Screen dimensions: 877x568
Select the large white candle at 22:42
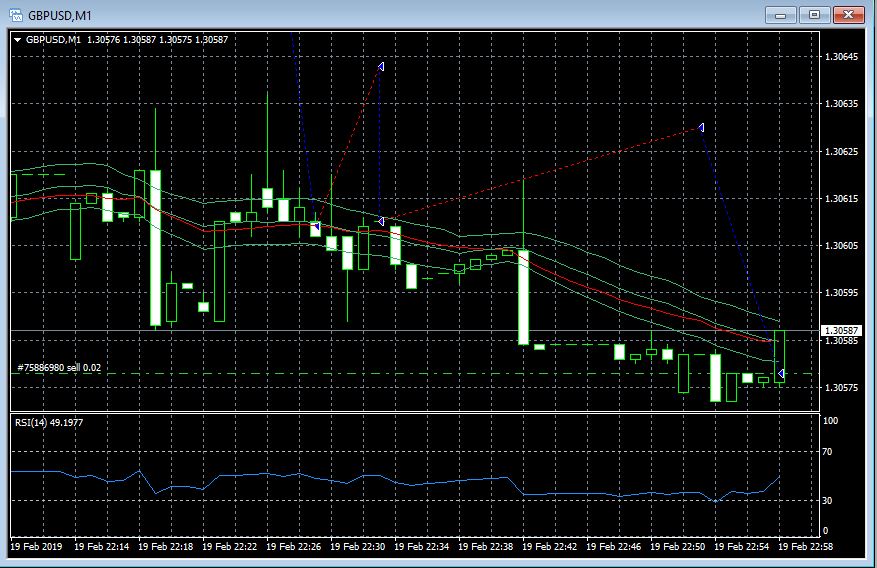pos(524,297)
